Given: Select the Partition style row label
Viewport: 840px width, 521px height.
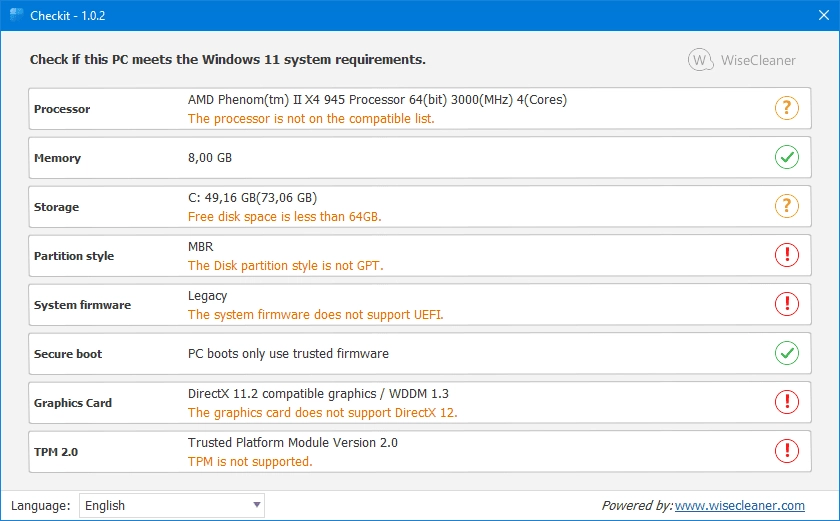Looking at the screenshot, I should point(74,256).
